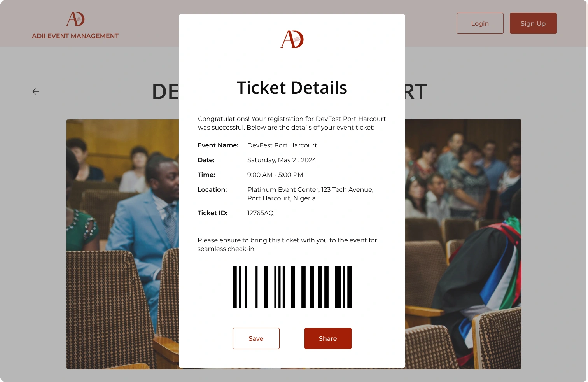Click the event photo's right side
This screenshot has height=382, width=588.
click(x=463, y=244)
